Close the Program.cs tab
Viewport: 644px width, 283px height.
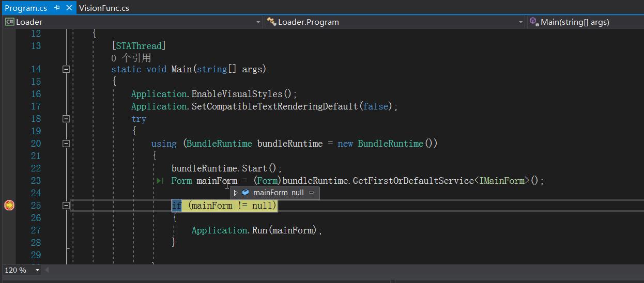tap(69, 8)
